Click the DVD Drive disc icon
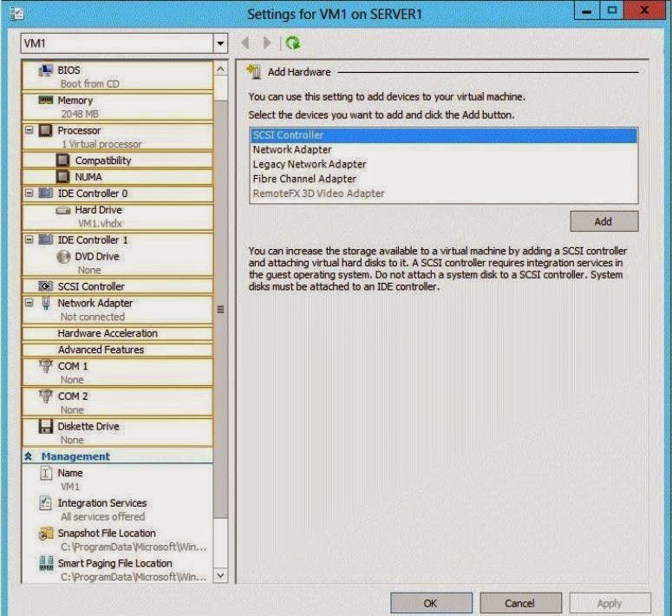 (x=63, y=257)
